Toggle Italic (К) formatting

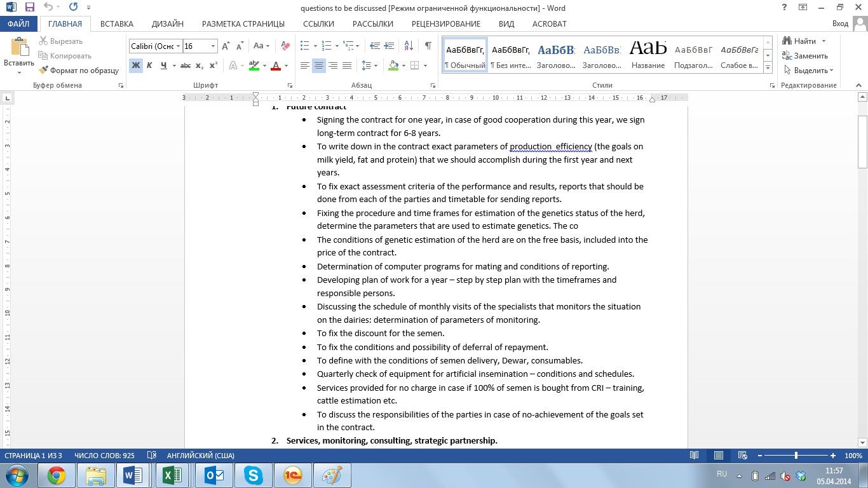coord(149,65)
